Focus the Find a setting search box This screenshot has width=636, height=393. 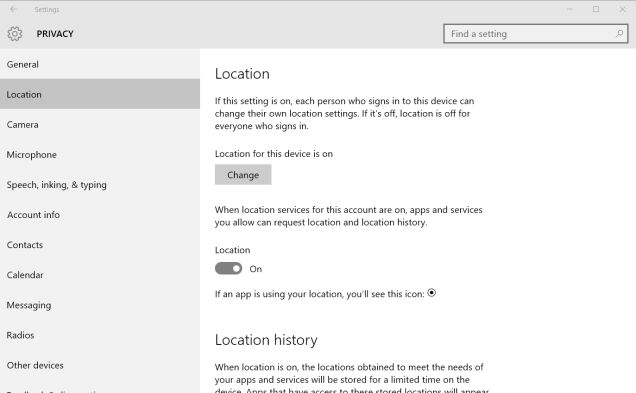(535, 34)
